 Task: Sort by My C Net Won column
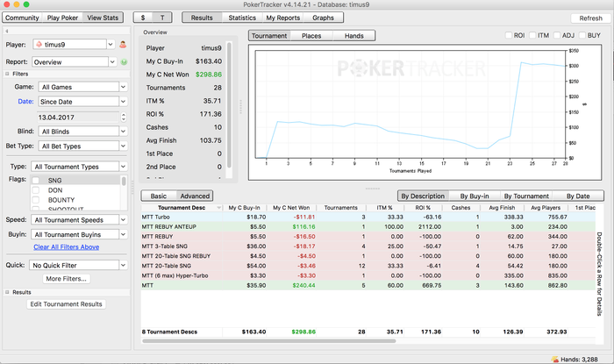(291, 208)
